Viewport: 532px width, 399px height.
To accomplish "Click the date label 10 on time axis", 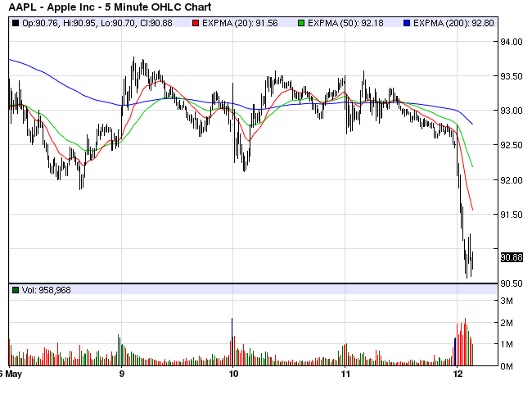I will click(233, 374).
